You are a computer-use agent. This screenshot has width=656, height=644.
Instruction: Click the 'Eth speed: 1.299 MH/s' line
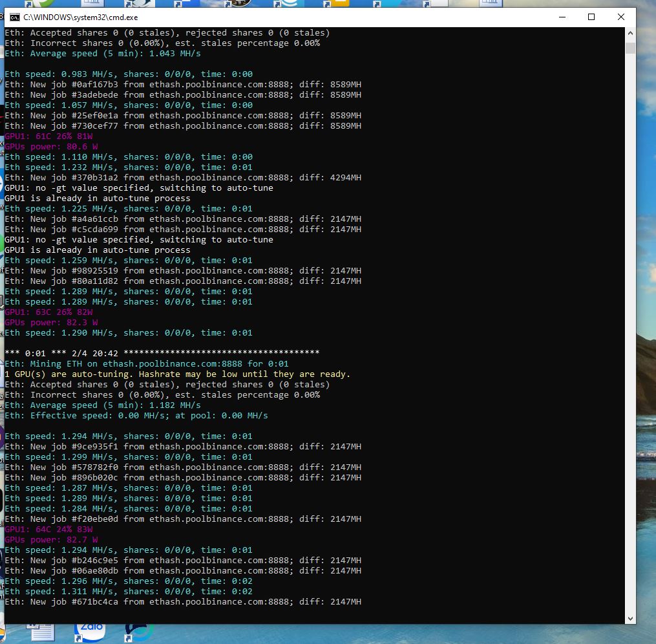129,457
